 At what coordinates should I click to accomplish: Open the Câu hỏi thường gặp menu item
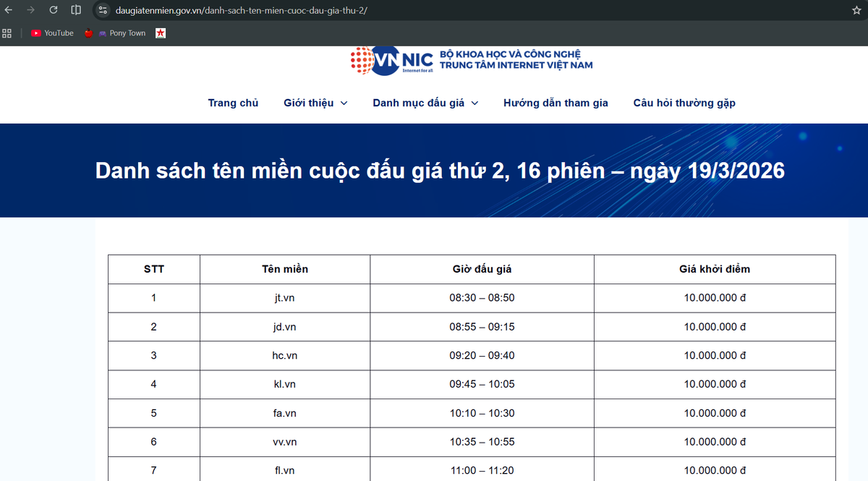[684, 103]
